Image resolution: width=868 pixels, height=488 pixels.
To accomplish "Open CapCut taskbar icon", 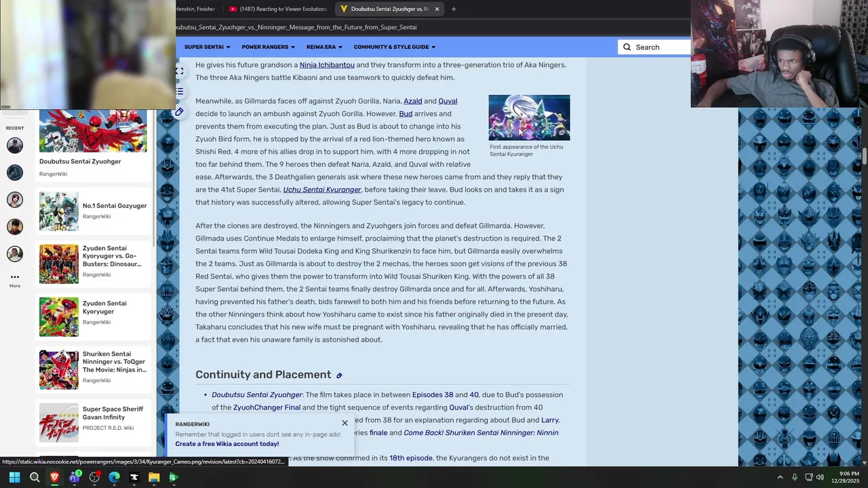I will click(x=134, y=477).
